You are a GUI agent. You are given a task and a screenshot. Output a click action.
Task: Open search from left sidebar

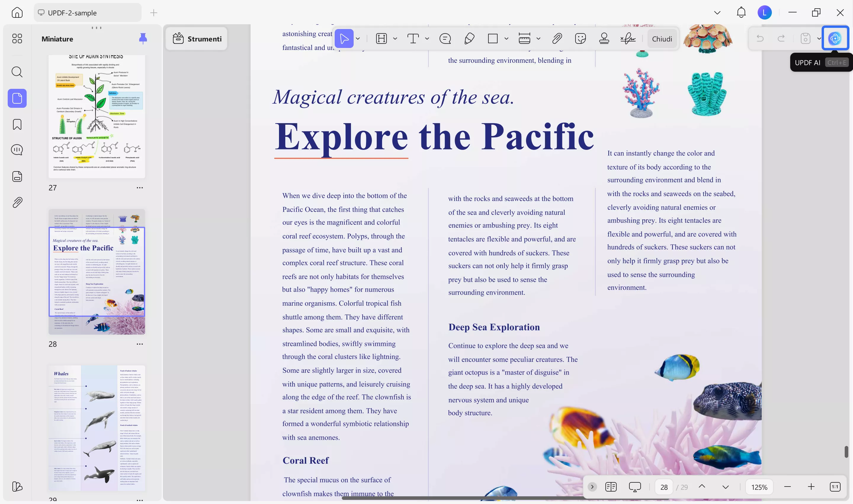[x=17, y=72]
